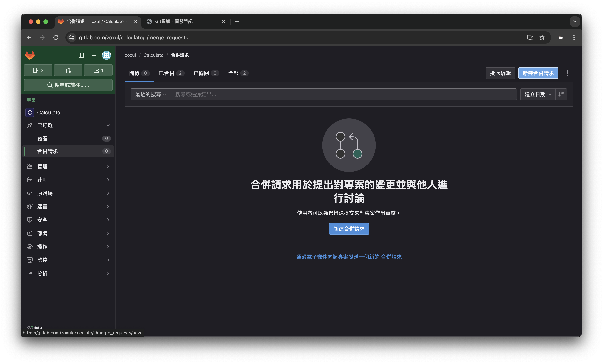
Task: Toggle the sort direction icon
Action: pyautogui.click(x=561, y=94)
